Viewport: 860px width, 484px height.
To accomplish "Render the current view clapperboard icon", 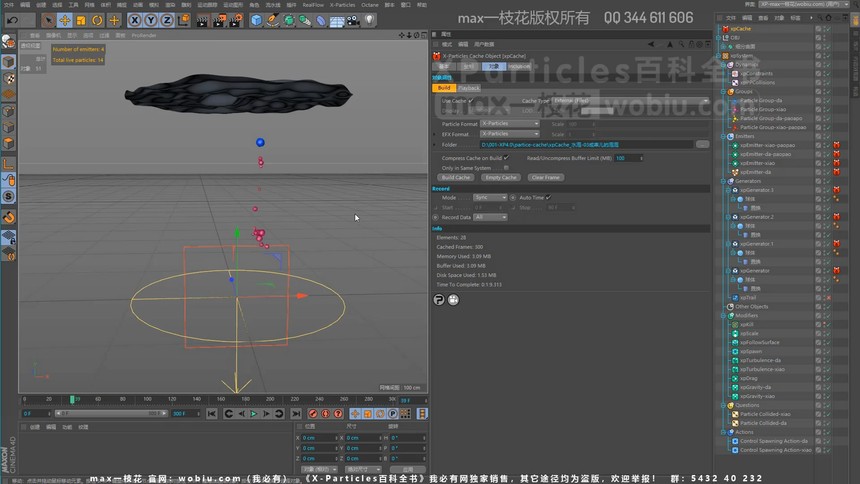I will (x=202, y=21).
